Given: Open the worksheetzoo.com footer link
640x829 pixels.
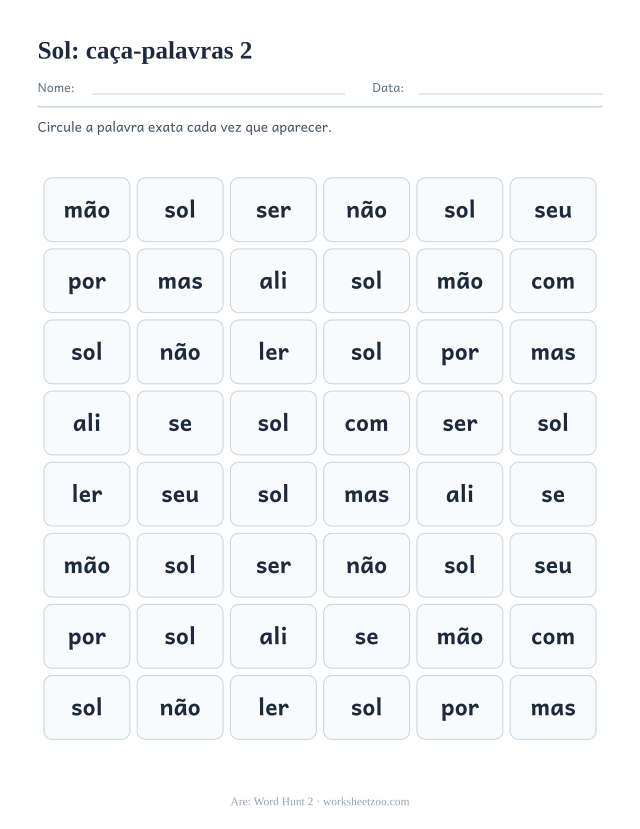Looking at the screenshot, I should tap(366, 802).
